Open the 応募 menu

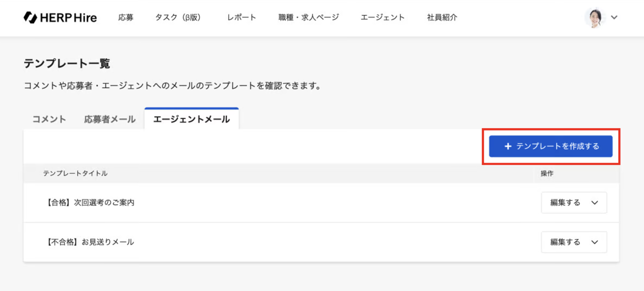126,18
